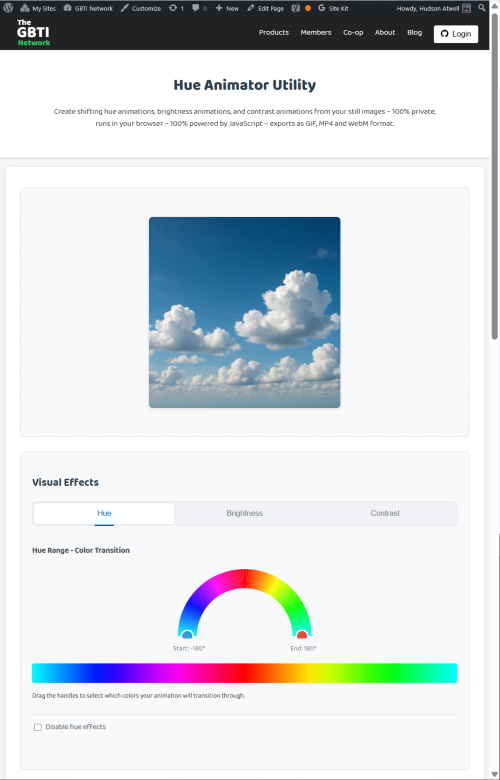The height and width of the screenshot is (780, 500).
Task: Click the semicircular hue arc
Action: [244, 578]
